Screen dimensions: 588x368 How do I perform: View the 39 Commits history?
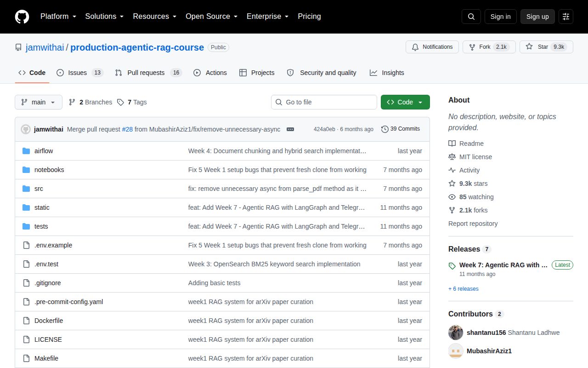(401, 129)
